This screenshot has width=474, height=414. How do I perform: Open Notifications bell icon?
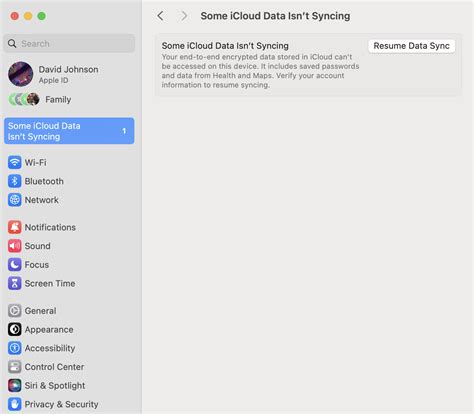coord(15,227)
